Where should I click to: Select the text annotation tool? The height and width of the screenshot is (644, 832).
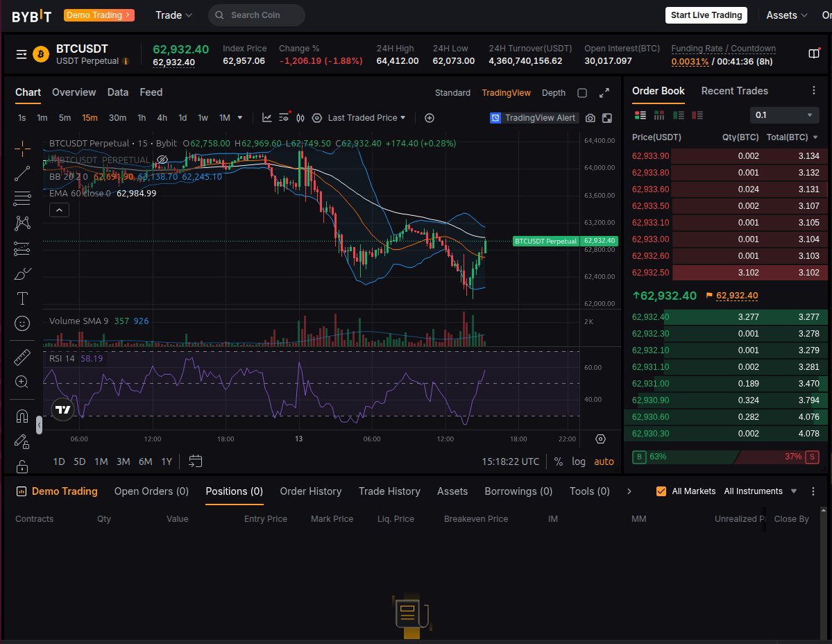[x=22, y=298]
